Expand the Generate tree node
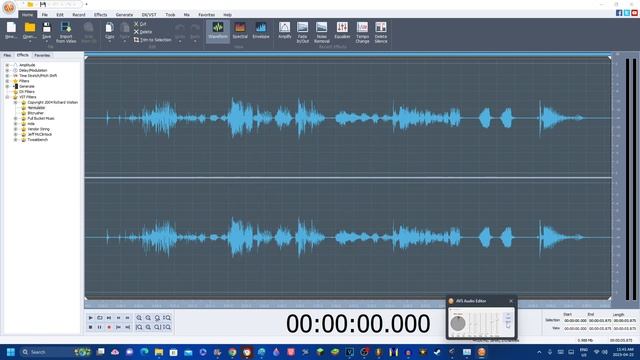This screenshot has width=640, height=360. (x=7, y=86)
